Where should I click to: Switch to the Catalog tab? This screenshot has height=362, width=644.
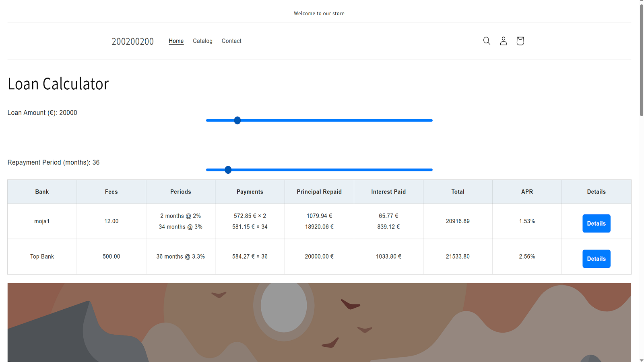[x=202, y=41]
